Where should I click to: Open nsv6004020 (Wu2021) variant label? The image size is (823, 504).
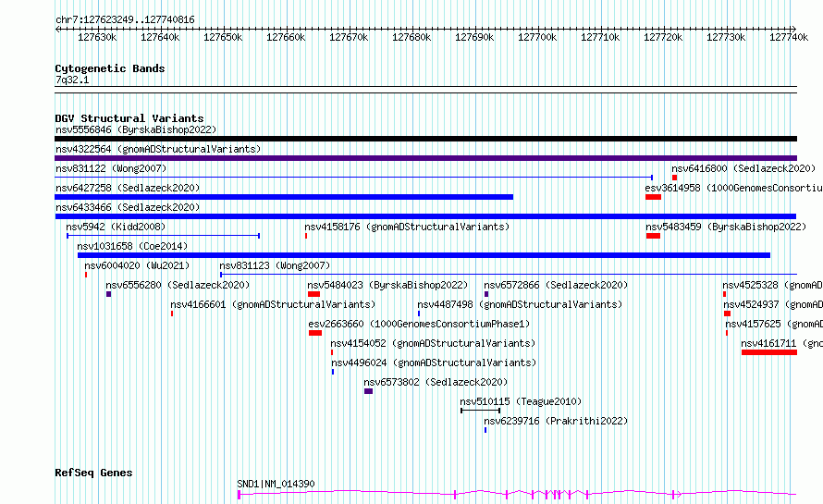[x=137, y=265]
